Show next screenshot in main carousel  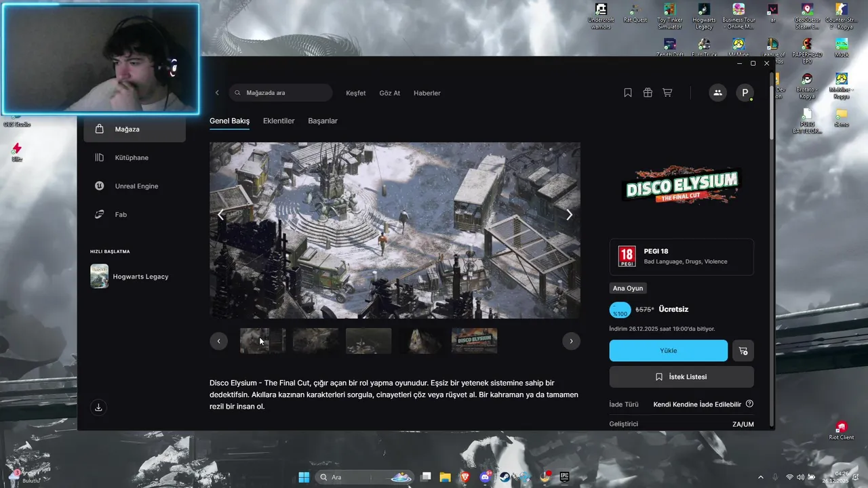coord(569,215)
